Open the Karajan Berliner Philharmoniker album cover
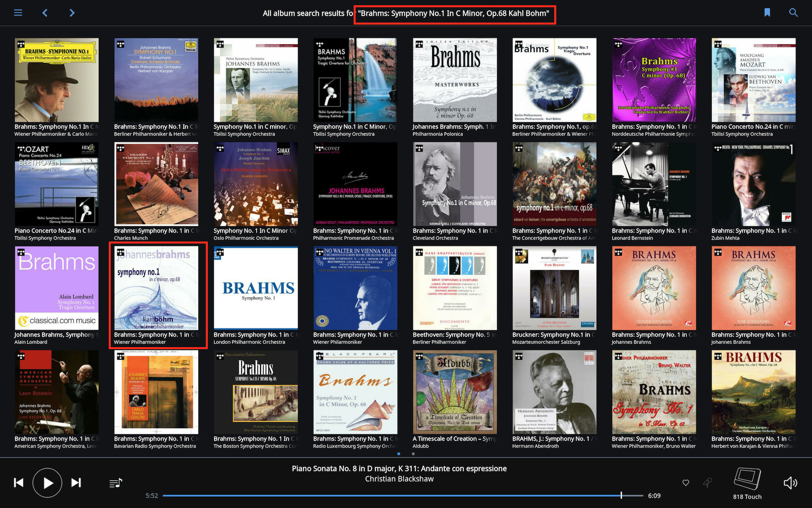 [156, 80]
